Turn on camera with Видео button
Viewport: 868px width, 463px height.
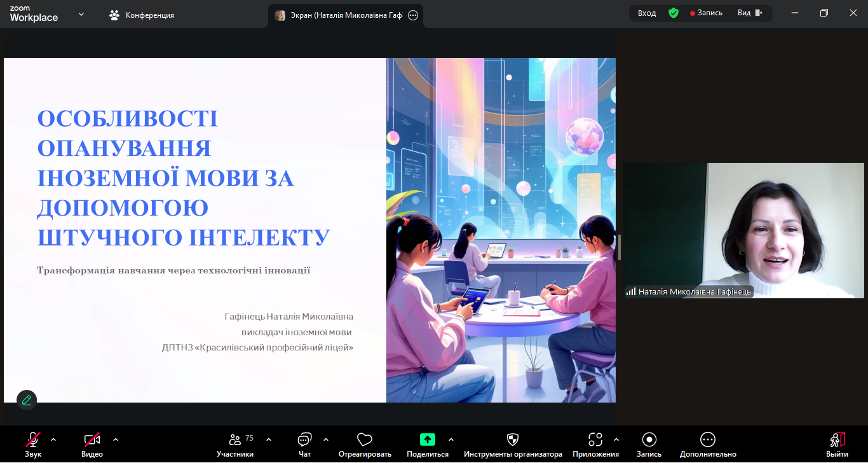[x=92, y=439]
